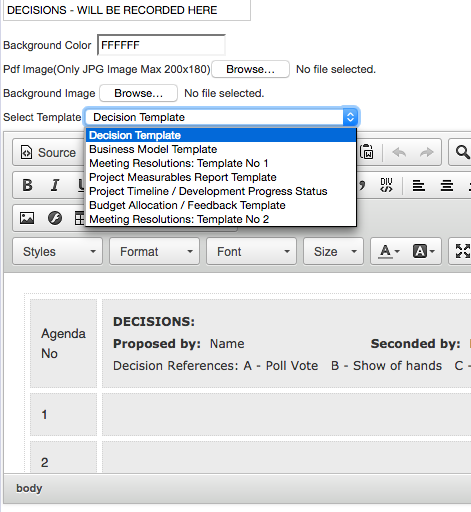The width and height of the screenshot is (471, 512).
Task: Click the Flash embed icon
Action: point(55,218)
